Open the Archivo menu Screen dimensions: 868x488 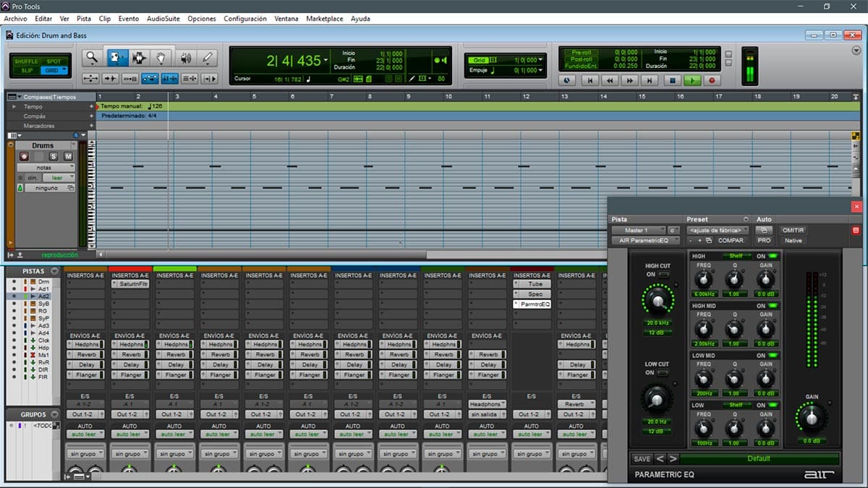tap(15, 19)
